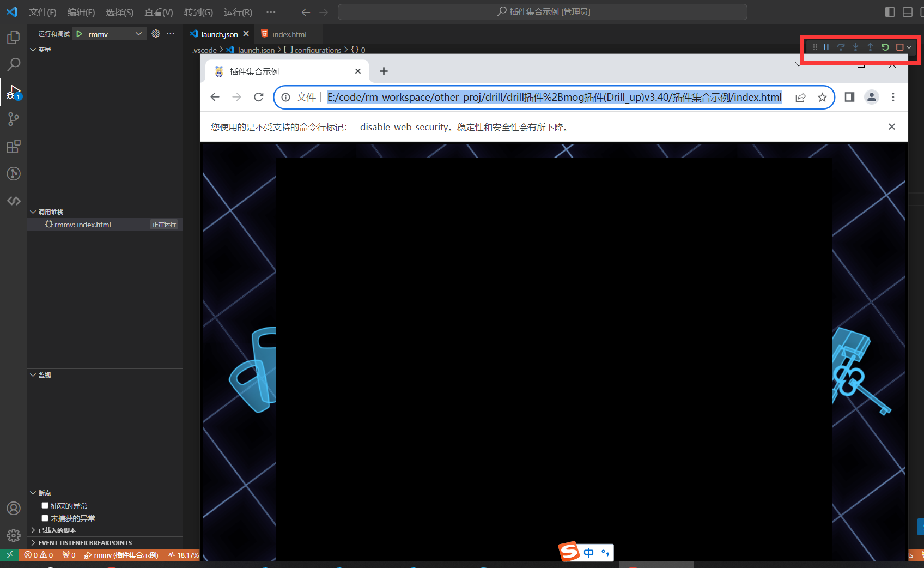Open the Source Control view icon
Screen dimensions: 924x568
(14, 119)
